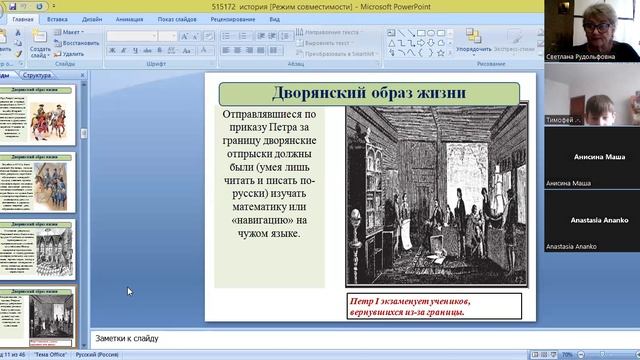Open the Change Case (Aa) dropdown
The width and height of the screenshot is (640, 360).
click(187, 51)
